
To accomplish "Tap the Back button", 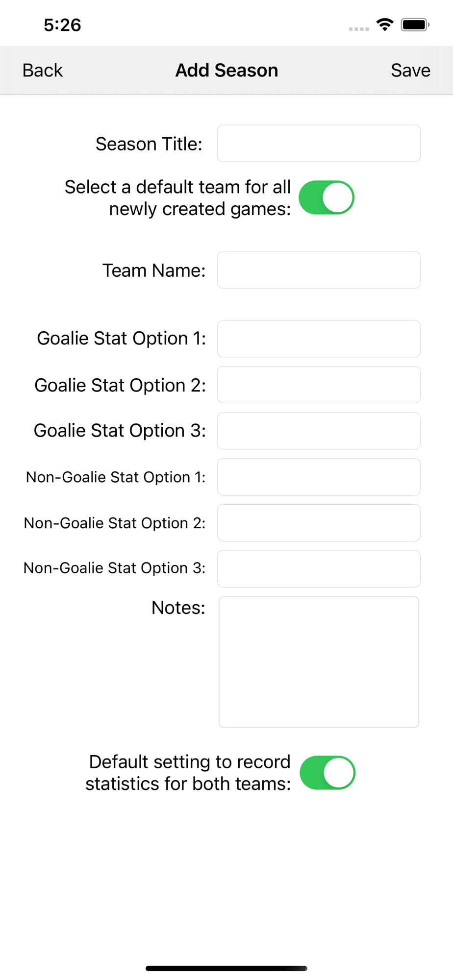I will [43, 71].
